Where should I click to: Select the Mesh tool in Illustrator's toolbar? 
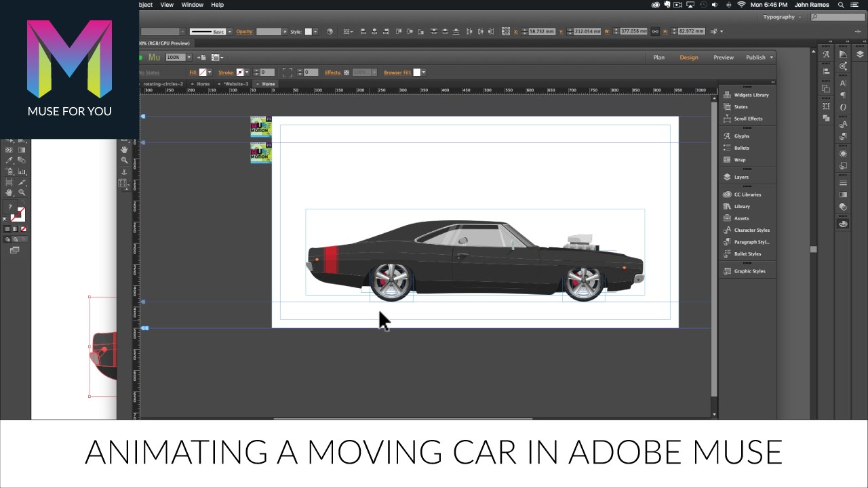click(x=9, y=150)
